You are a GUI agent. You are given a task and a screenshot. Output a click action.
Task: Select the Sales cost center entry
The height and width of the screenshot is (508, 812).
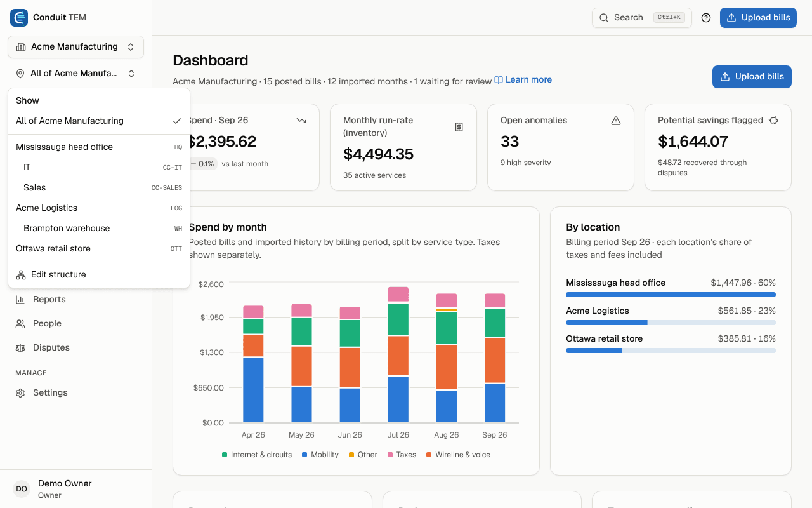[99, 188]
